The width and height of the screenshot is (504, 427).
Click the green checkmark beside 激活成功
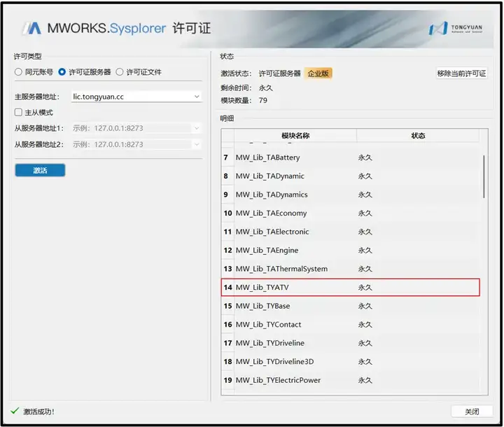pos(15,411)
